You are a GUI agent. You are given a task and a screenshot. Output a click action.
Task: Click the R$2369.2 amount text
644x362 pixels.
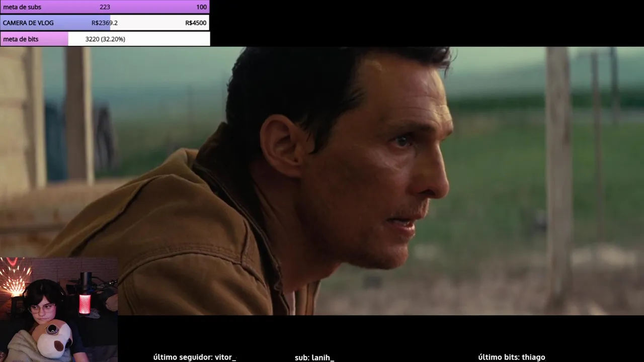pos(105,23)
